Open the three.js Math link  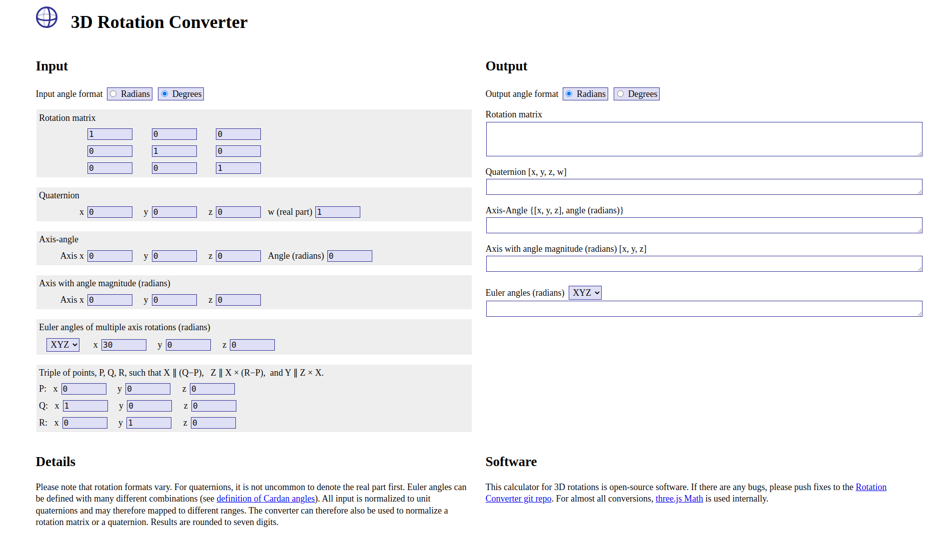pyautogui.click(x=679, y=499)
